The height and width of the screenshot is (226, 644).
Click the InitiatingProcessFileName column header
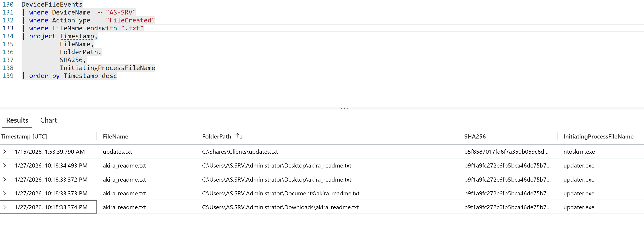pyautogui.click(x=598, y=137)
